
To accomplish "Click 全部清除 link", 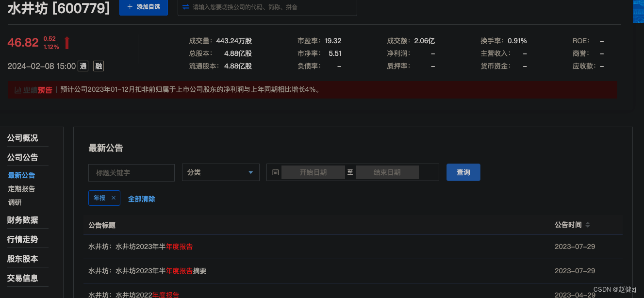I will click(x=142, y=199).
